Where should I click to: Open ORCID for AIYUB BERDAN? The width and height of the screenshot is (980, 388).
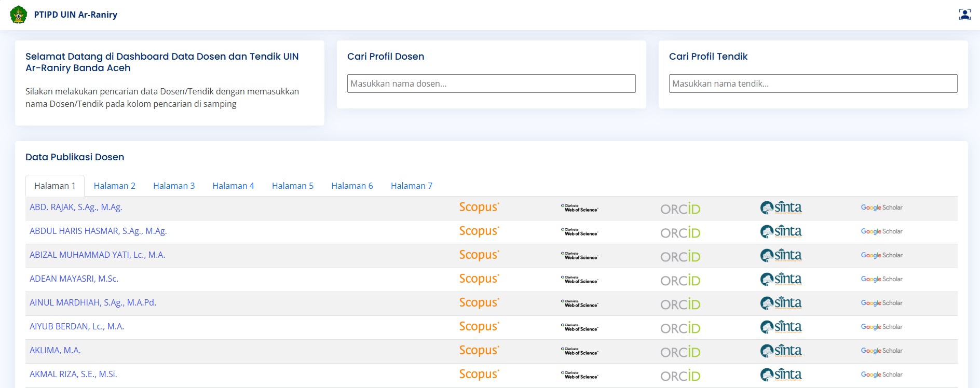(x=680, y=328)
